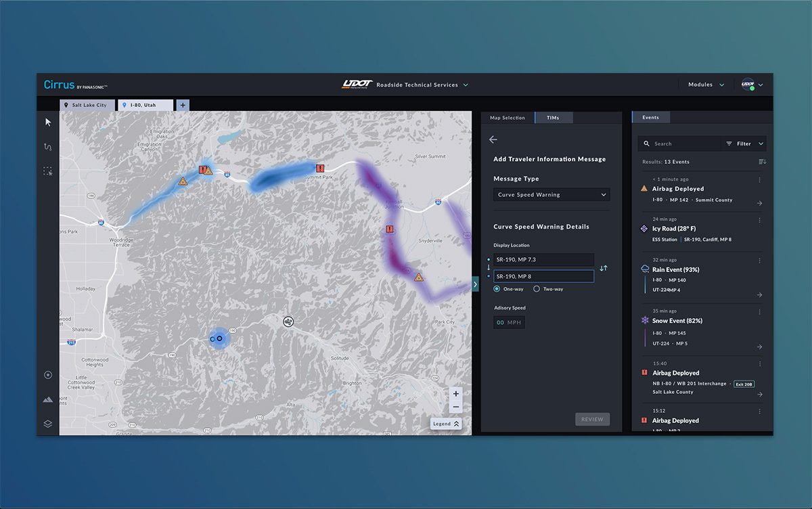
Task: Sort the events results list
Action: click(763, 162)
